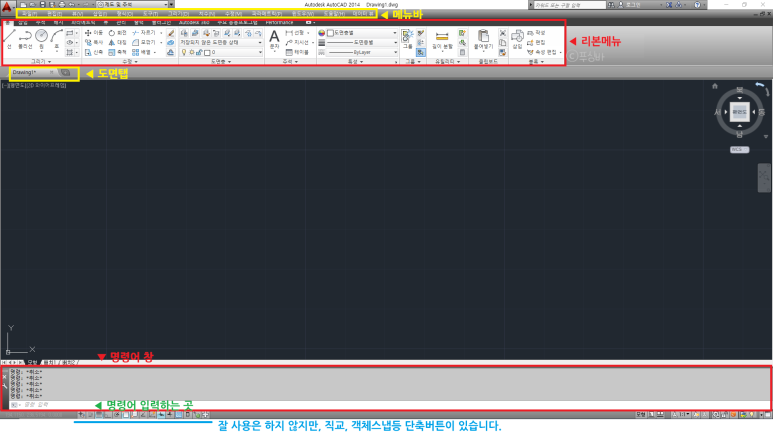
Task: Expand the 특성 panel title
Action: point(355,62)
